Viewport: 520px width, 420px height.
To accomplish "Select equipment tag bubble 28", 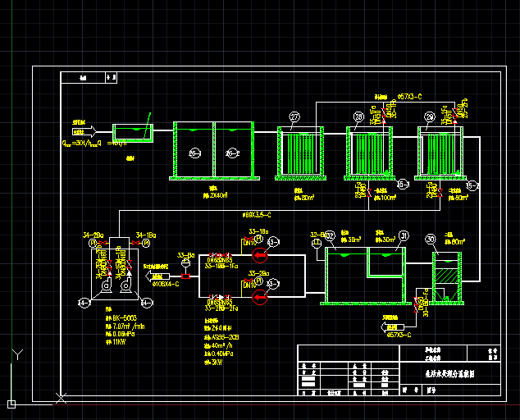I will click(358, 116).
